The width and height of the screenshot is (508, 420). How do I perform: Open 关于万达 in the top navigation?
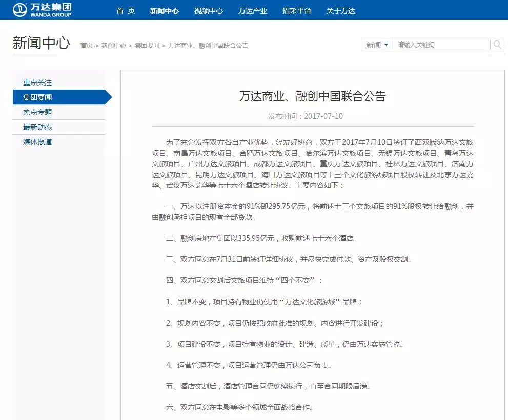click(x=340, y=11)
